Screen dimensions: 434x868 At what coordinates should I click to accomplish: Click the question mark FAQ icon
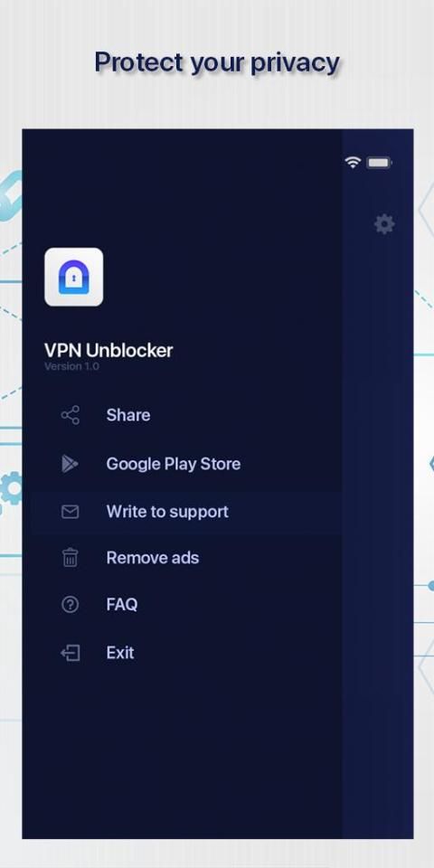71,605
